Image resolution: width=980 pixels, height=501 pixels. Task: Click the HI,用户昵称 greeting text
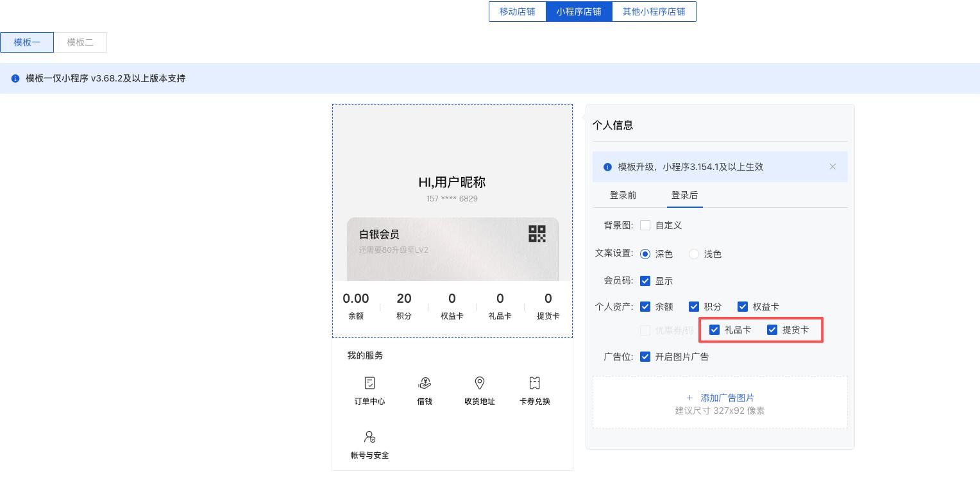coord(452,182)
